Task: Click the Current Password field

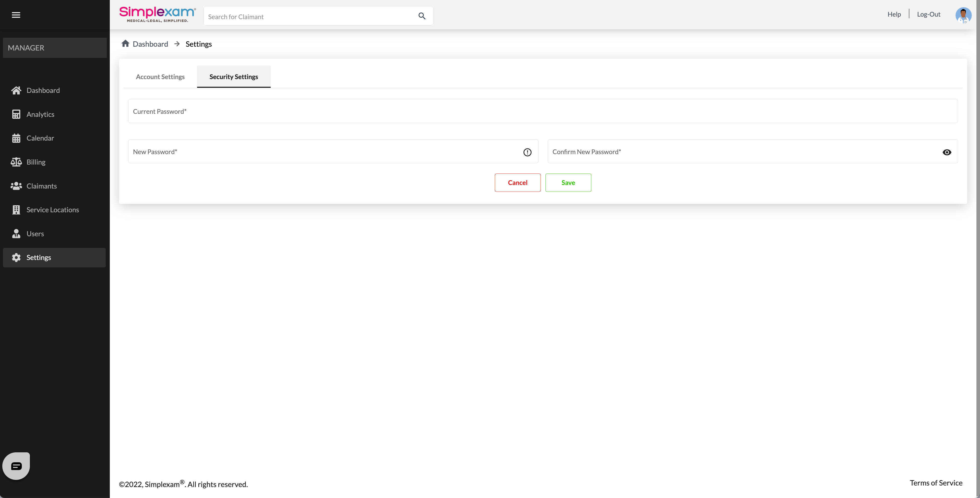Action: point(543,111)
